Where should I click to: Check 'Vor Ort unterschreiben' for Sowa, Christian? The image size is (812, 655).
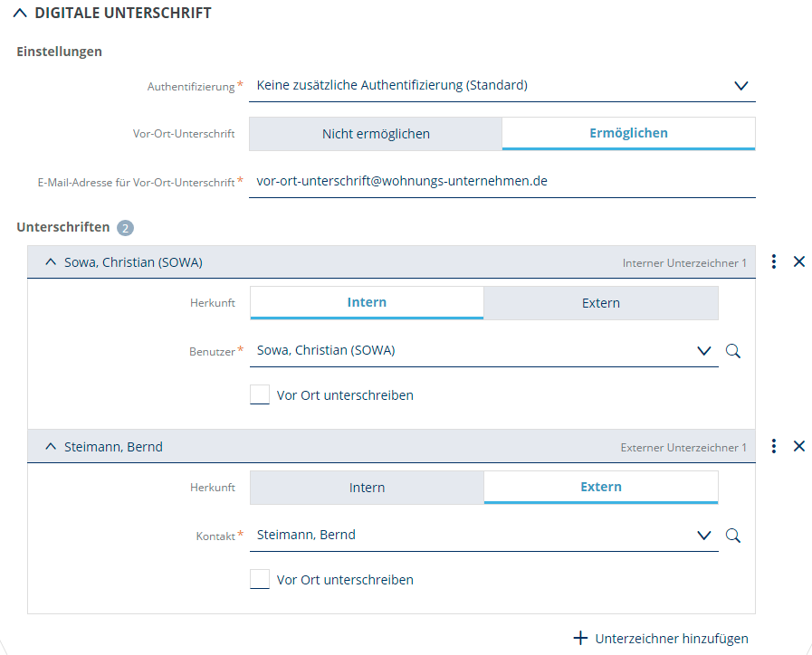[260, 395]
